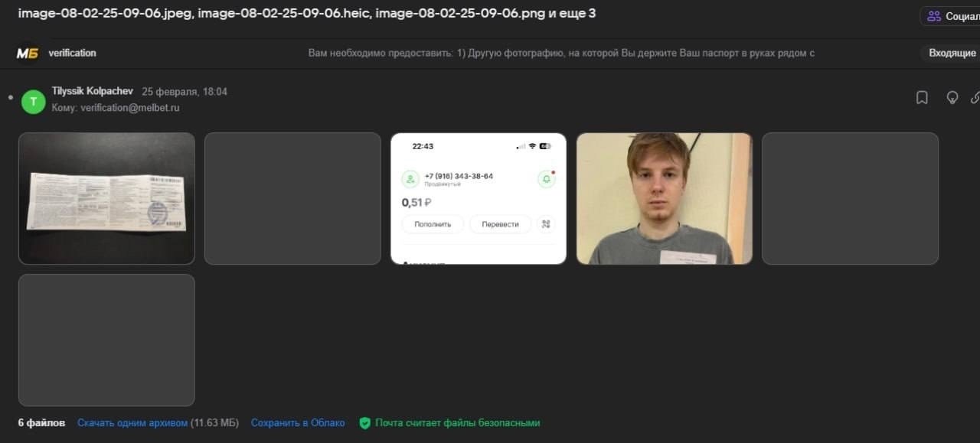980x443 pixels.
Task: Click sender name Tilyssik Kolpachev
Action: (92, 91)
